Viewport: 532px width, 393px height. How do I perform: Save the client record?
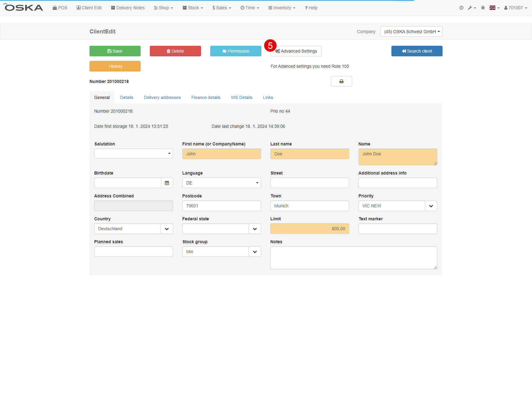click(115, 51)
